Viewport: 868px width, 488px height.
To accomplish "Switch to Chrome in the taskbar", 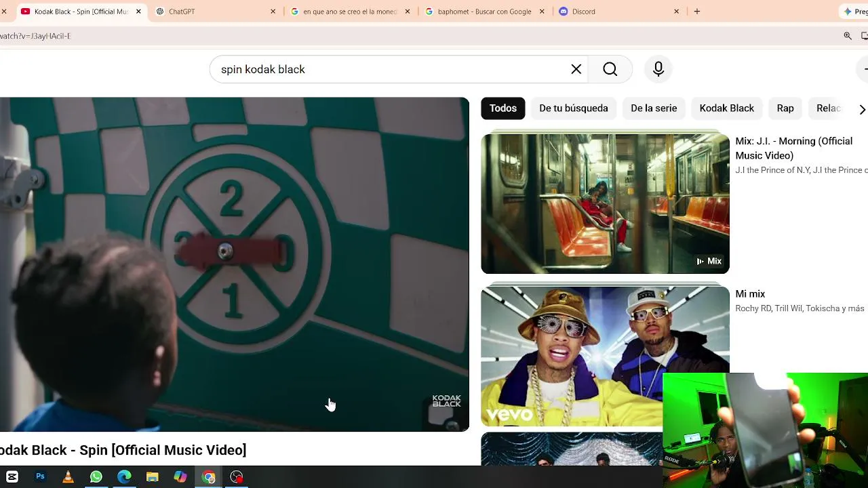I will click(x=208, y=476).
